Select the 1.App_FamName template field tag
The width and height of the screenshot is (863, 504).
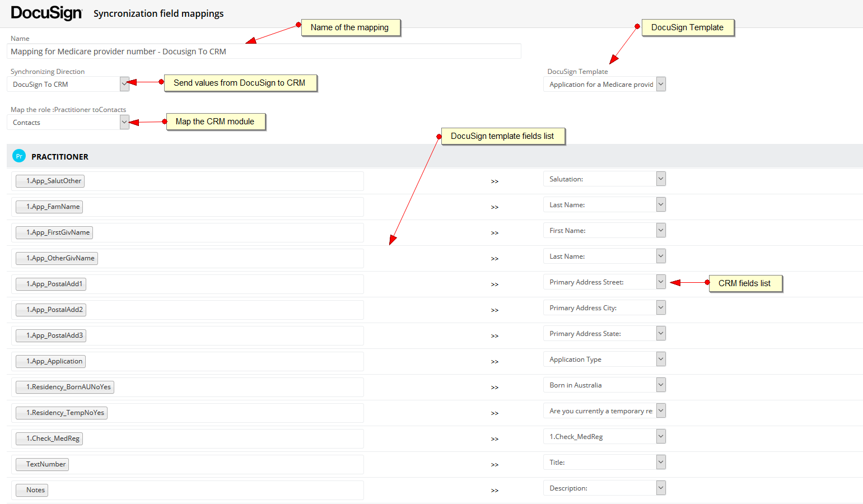pyautogui.click(x=49, y=207)
